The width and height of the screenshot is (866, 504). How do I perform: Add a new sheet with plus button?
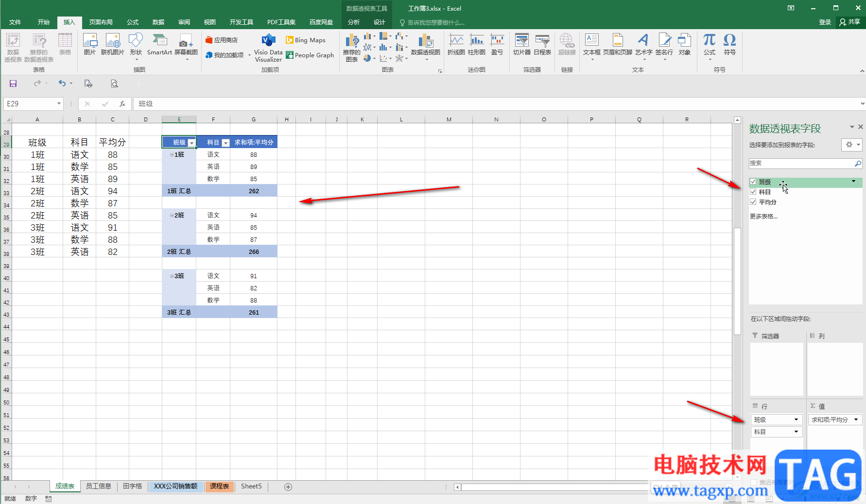(288, 487)
